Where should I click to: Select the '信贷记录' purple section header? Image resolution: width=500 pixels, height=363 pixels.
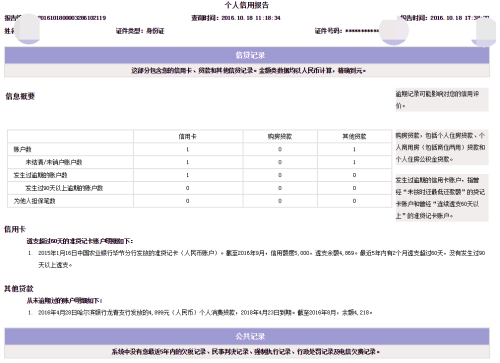[247, 55]
